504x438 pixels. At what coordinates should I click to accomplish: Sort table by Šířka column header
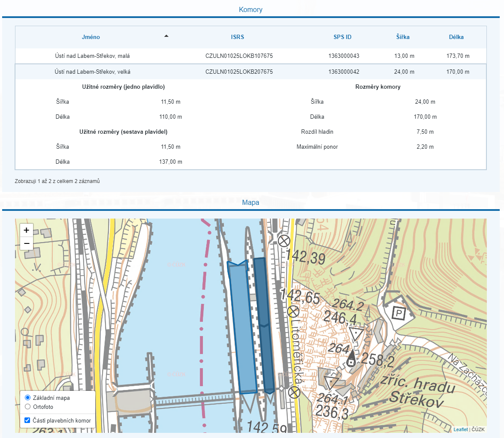point(402,37)
